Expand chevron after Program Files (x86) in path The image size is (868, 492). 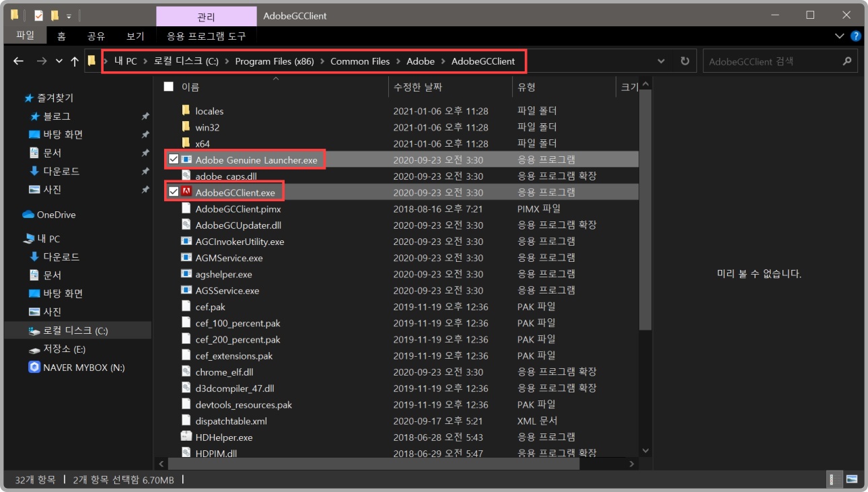point(322,61)
